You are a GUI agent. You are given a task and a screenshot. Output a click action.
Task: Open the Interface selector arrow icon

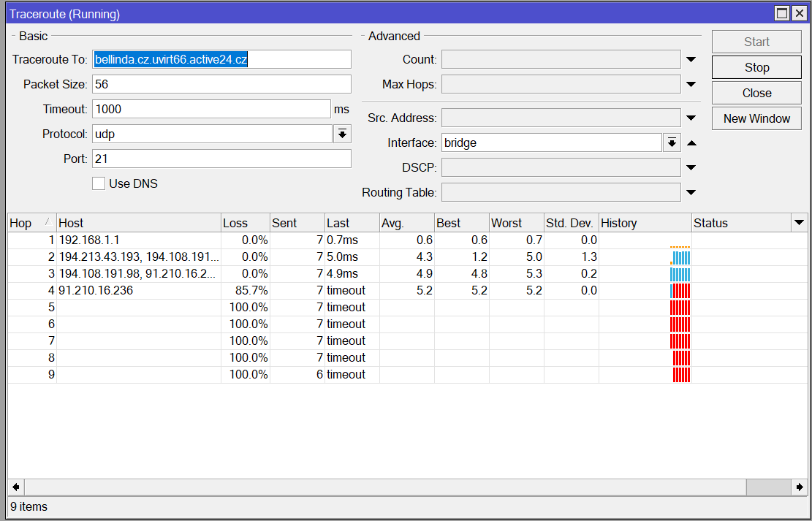(671, 142)
